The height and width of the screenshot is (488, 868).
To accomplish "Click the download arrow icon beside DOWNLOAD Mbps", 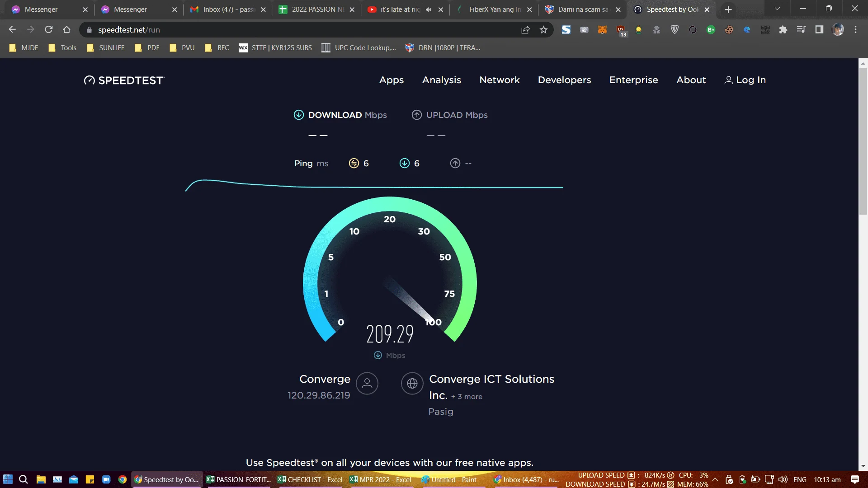I will tap(299, 115).
